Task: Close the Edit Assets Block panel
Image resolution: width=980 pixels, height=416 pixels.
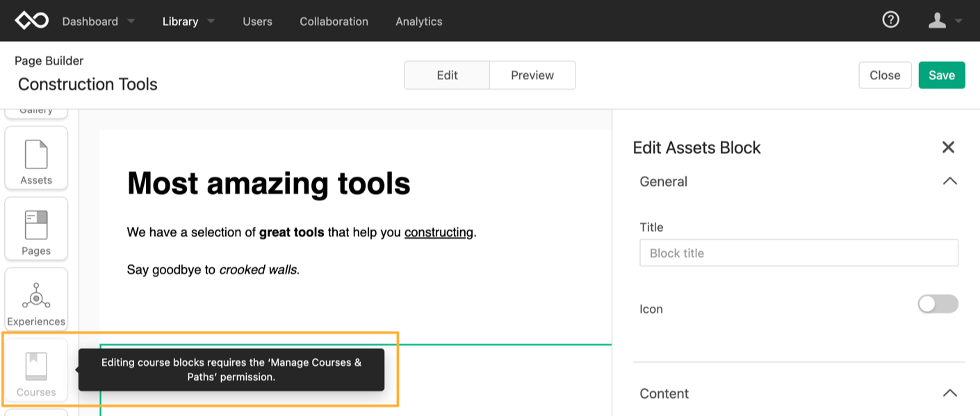Action: tap(948, 147)
